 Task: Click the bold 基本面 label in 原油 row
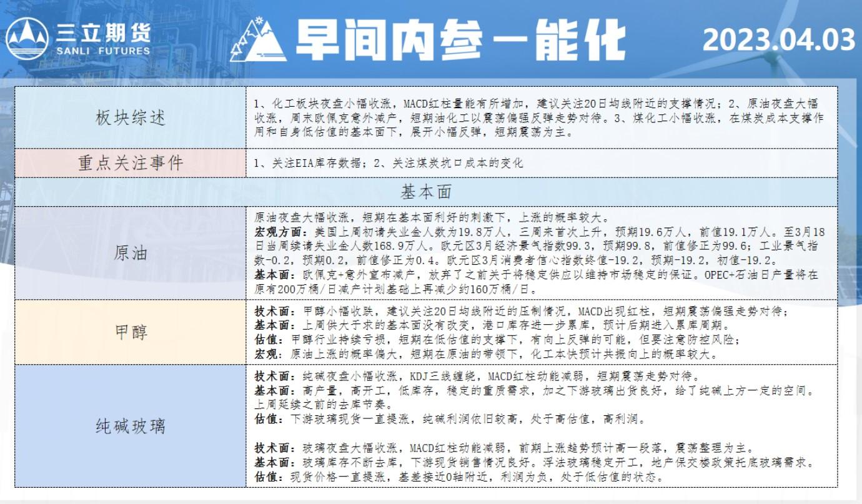click(274, 275)
